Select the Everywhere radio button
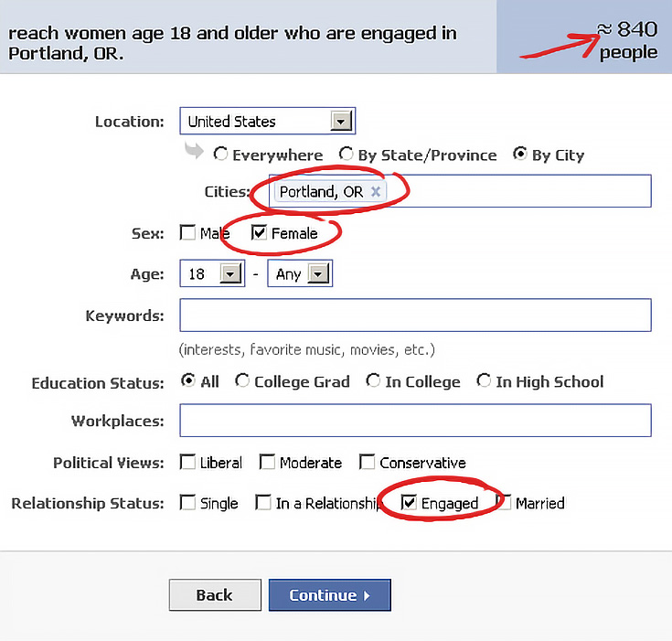 [x=220, y=154]
